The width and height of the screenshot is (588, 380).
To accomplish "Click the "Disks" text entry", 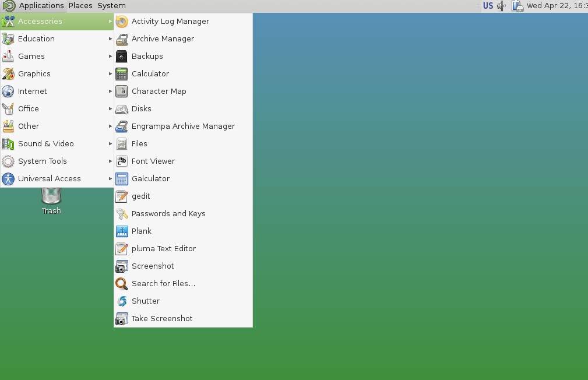I will [142, 109].
